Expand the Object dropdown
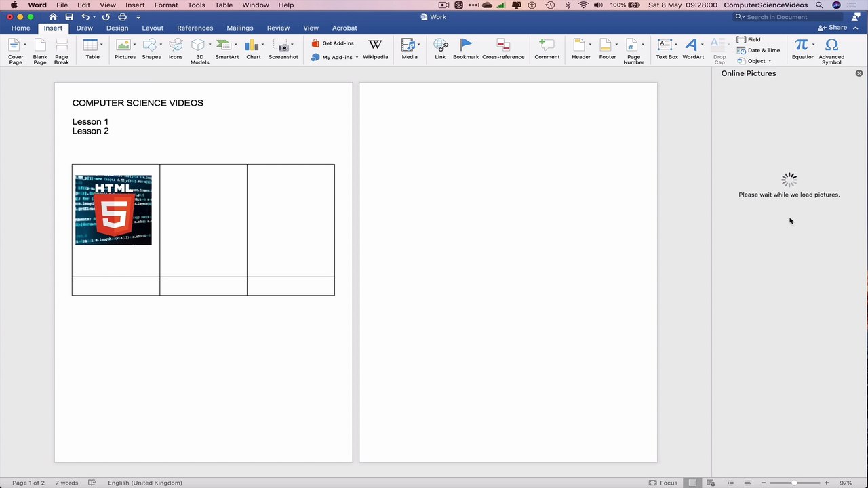This screenshot has width=868, height=488. pos(770,61)
